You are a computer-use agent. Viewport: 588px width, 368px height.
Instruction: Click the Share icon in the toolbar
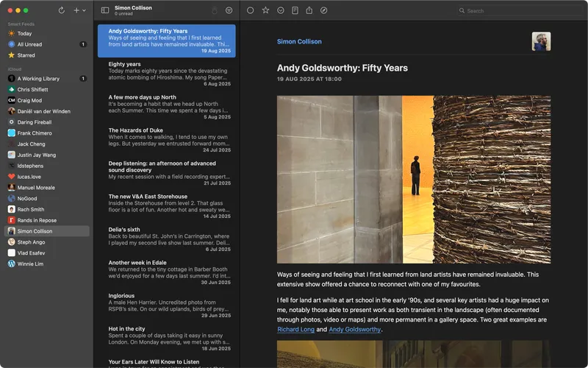[x=309, y=10]
